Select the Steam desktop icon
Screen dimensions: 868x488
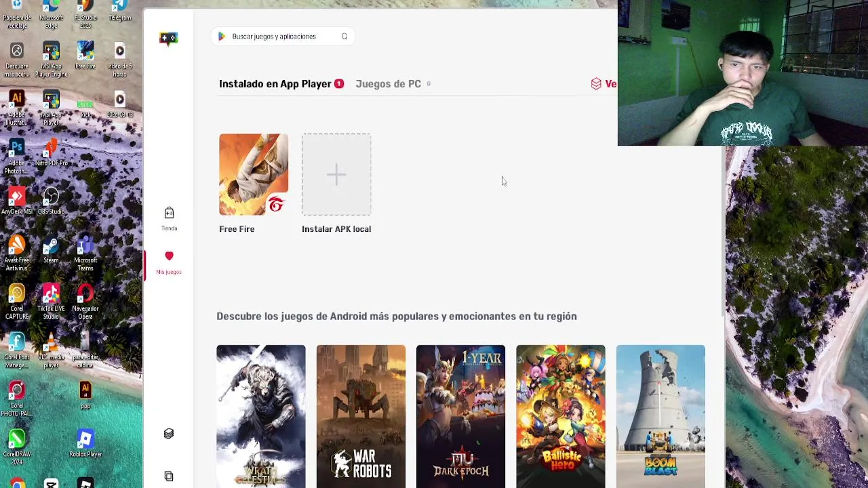(51, 249)
